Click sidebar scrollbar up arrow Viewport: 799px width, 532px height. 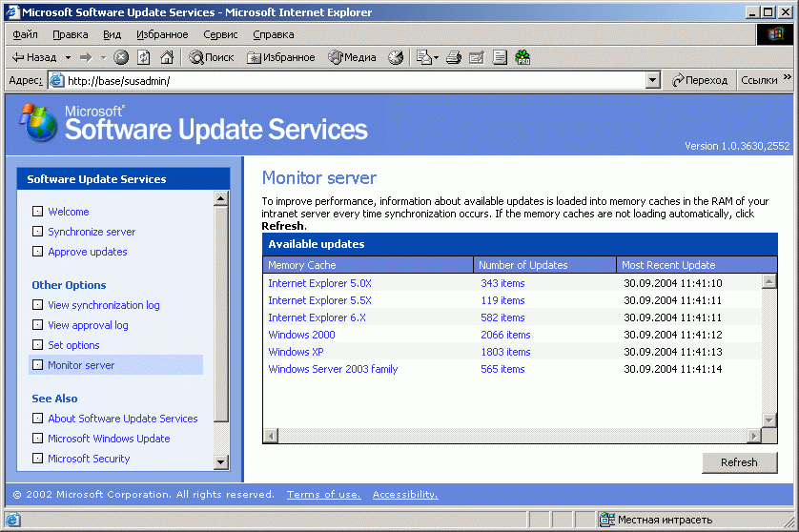(220, 198)
